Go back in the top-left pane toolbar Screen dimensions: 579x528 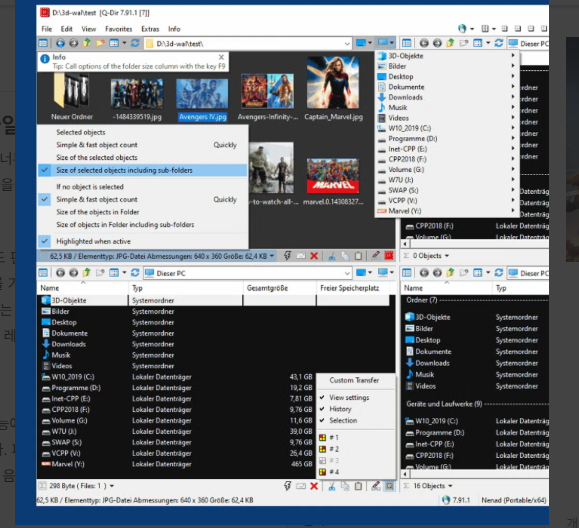point(60,43)
